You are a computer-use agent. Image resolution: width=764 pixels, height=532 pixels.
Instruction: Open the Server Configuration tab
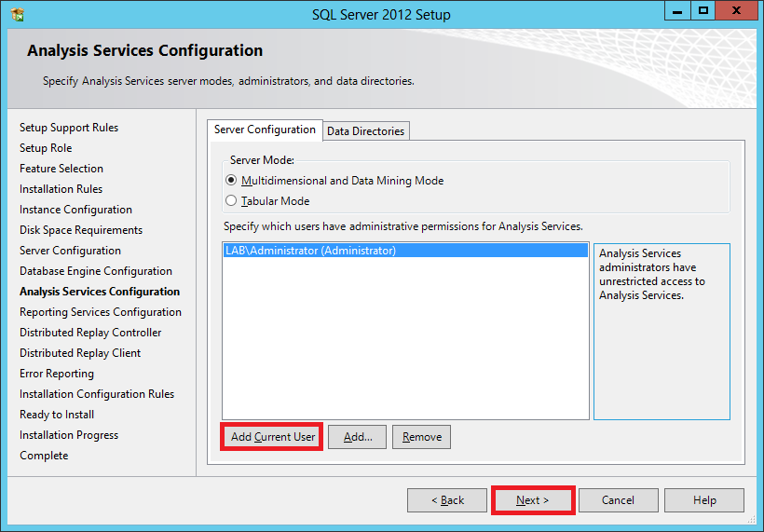pos(265,130)
